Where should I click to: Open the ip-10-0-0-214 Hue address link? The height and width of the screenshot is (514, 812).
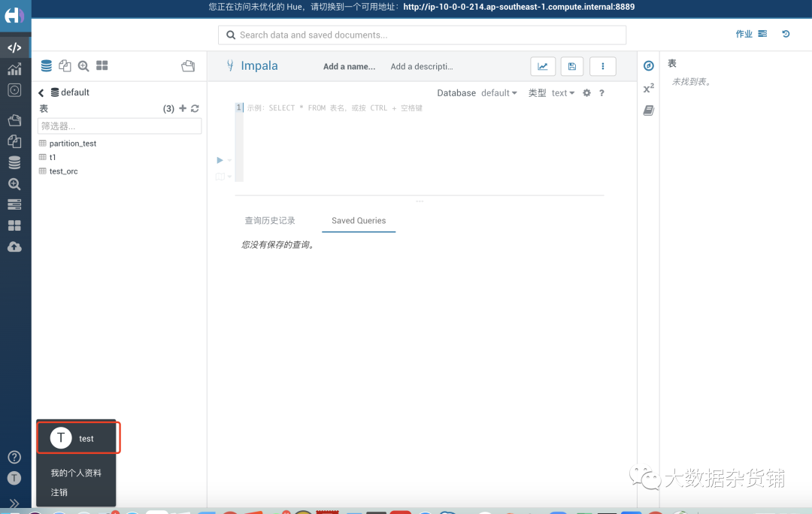tap(519, 7)
